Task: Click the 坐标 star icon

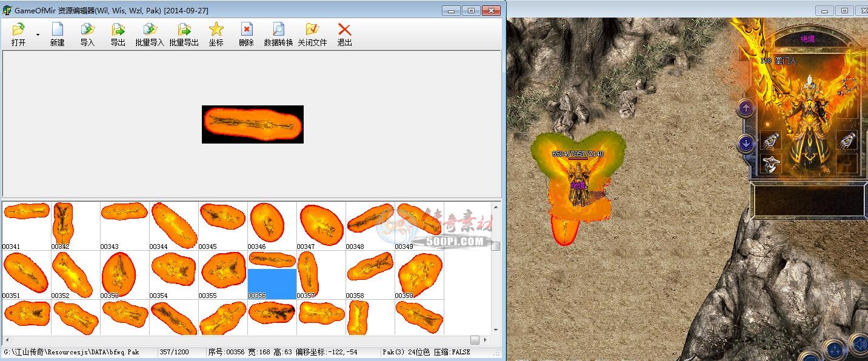Action: (216, 29)
